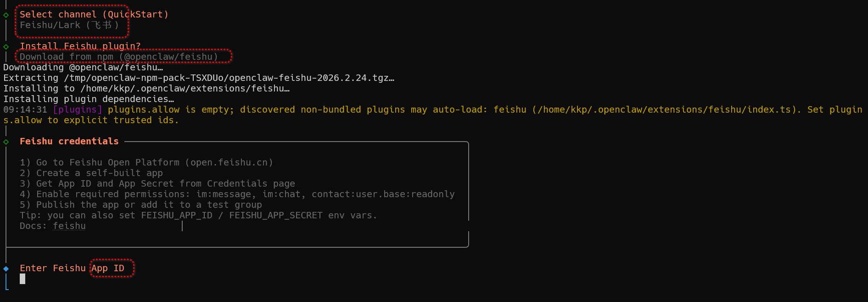Click the Select channel (QuickStart) prompt
Image resolution: width=868 pixels, height=302 pixels.
94,15
